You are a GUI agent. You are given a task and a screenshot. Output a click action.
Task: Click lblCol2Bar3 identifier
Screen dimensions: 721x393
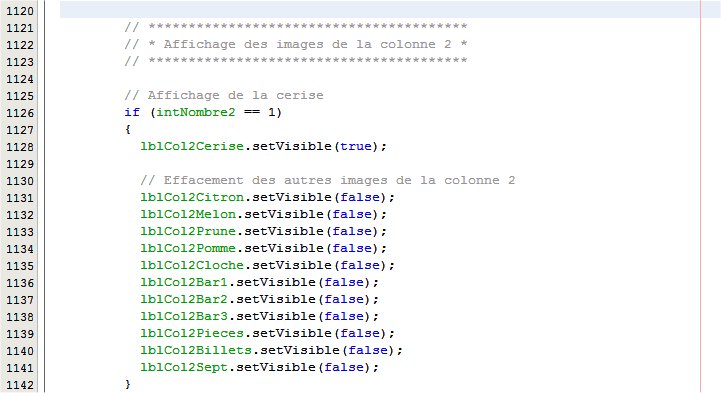(184, 316)
